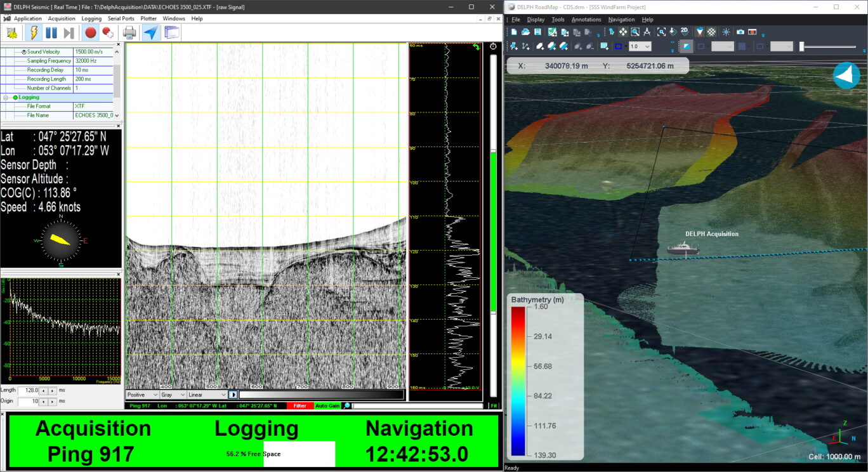
Task: Switch to 2D view icon in RoadMap
Action: pos(685,32)
